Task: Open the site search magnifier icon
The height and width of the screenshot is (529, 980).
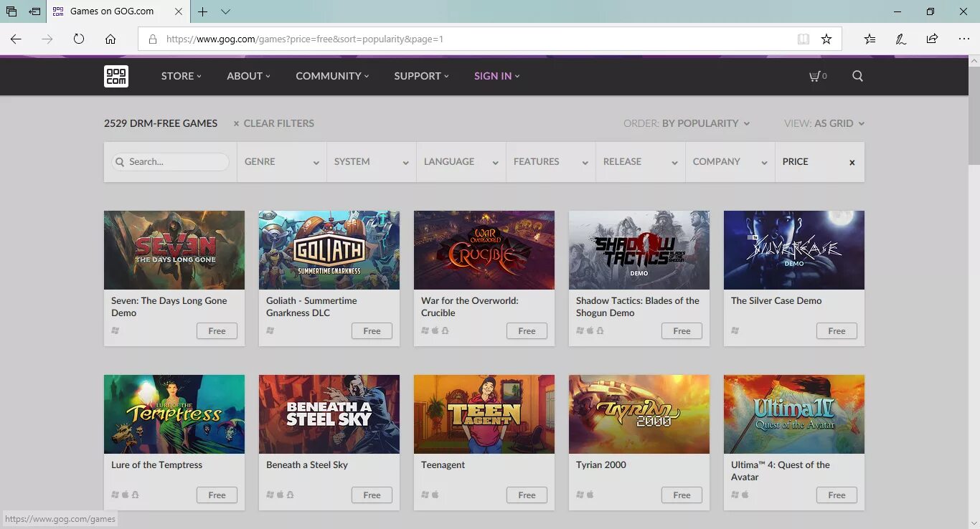Action: [x=857, y=76]
